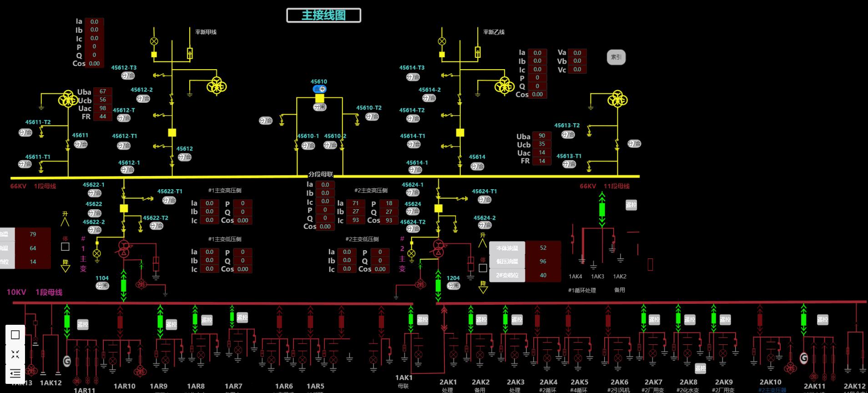The width and height of the screenshot is (868, 393).
Task: Toggle 分/合 for switch 45624-2
Action: 484,225
